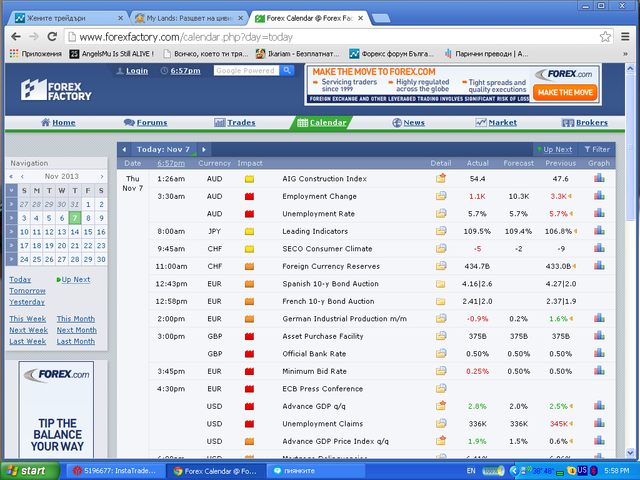
Task: Open the News navigation tab
Action: tap(409, 122)
